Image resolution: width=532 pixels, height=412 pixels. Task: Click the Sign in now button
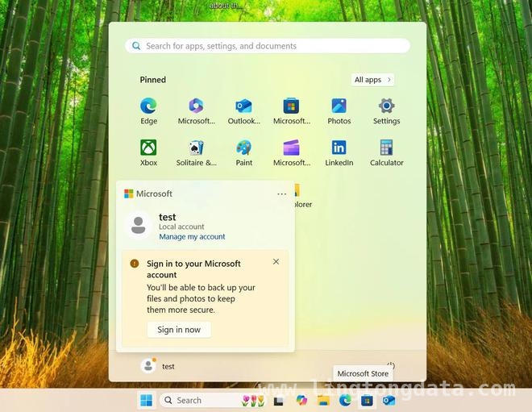point(179,330)
